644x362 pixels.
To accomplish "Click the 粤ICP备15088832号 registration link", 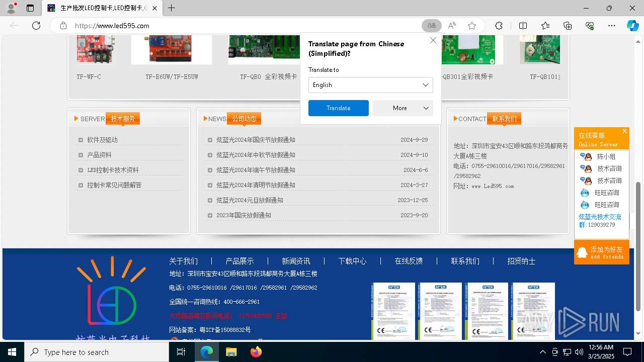I will (x=226, y=330).
